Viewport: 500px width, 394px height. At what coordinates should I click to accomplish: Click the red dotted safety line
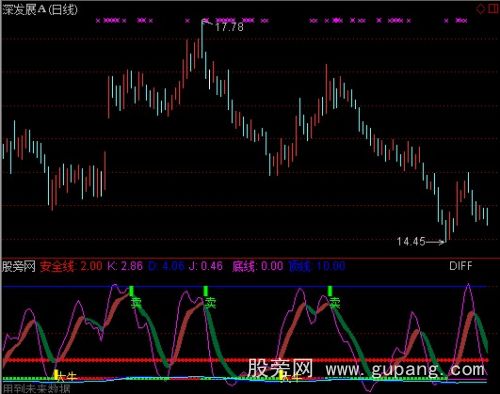245,360
